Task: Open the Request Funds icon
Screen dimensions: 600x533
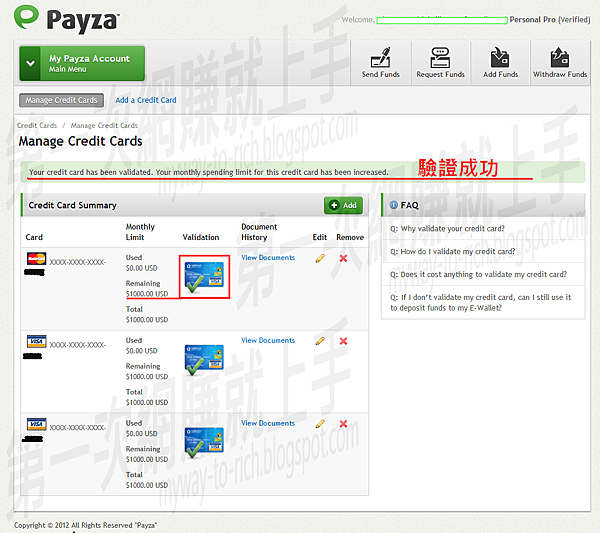Action: [440, 63]
